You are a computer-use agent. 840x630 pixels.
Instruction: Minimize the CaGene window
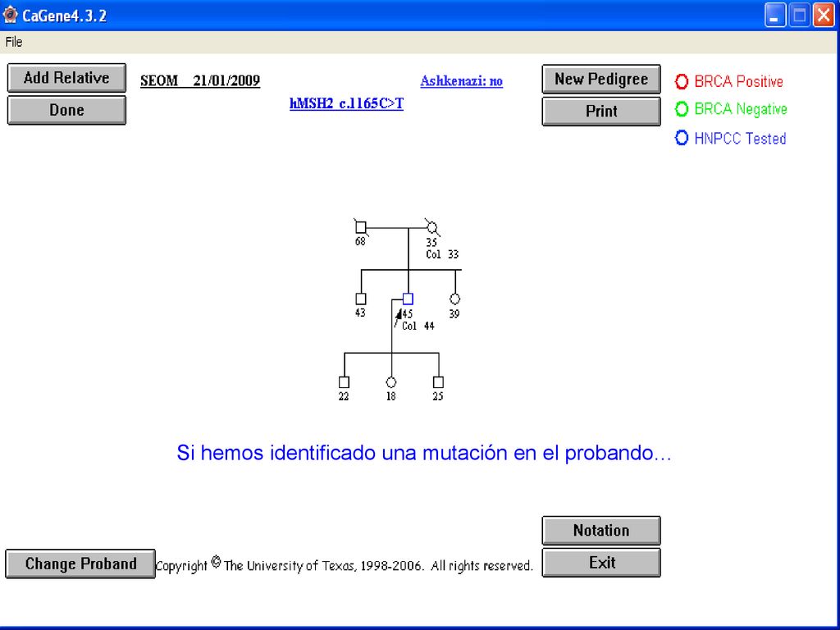click(x=774, y=15)
